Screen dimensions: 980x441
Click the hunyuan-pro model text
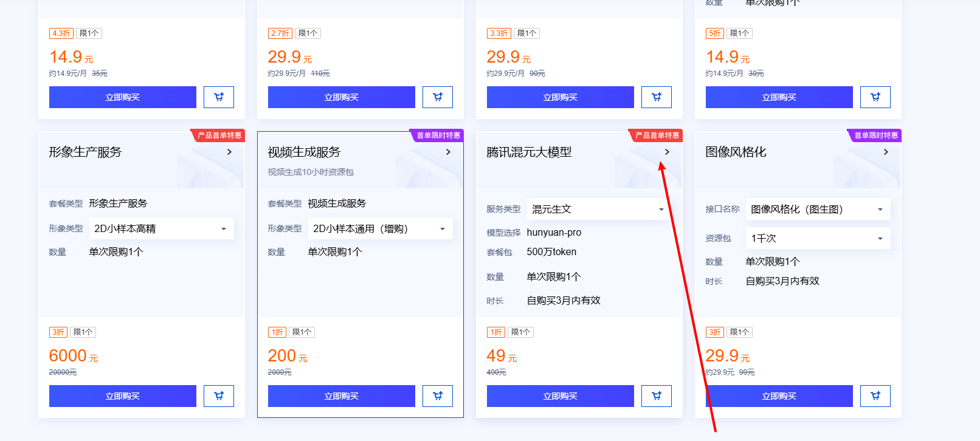coord(554,233)
